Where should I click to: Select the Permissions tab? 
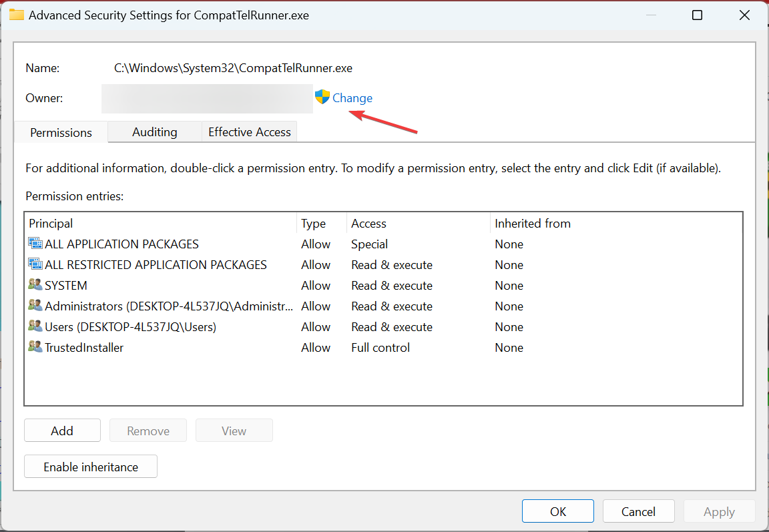click(61, 132)
